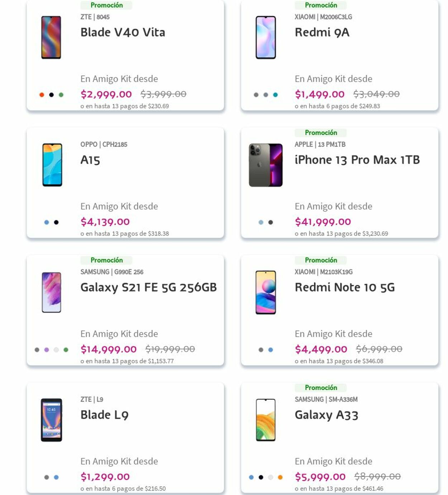Image resolution: width=448 pixels, height=495 pixels.
Task: Click the Blade V40 Vita phone image
Action: [51, 38]
